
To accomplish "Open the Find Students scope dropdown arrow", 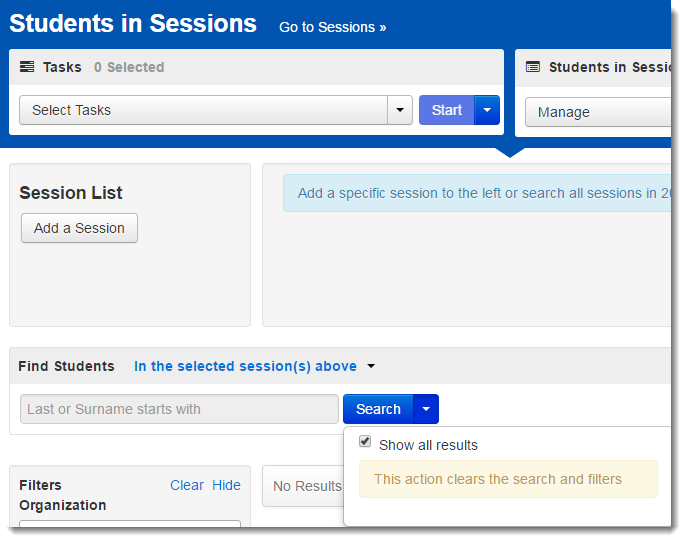I will point(371,366).
